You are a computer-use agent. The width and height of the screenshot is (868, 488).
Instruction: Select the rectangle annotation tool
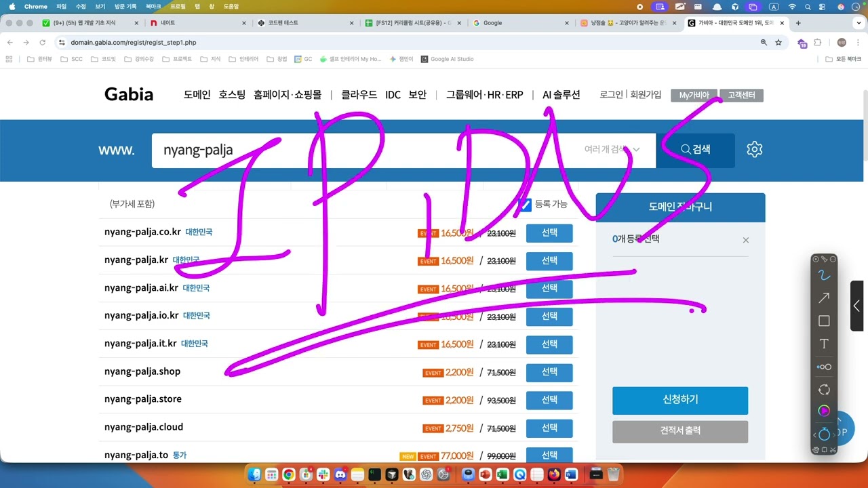pos(824,321)
